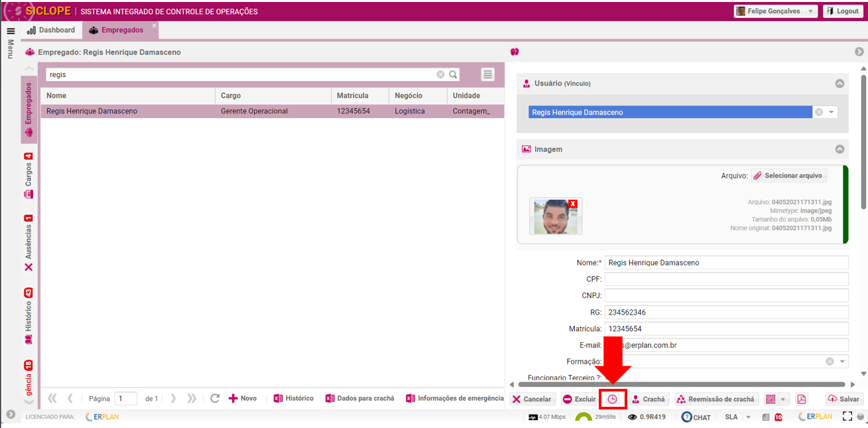The width and height of the screenshot is (868, 428).
Task: Clear the 'regis' search field
Action: point(440,74)
